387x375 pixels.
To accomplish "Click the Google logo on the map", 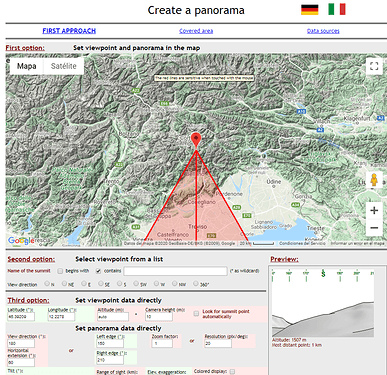I will [21, 241].
